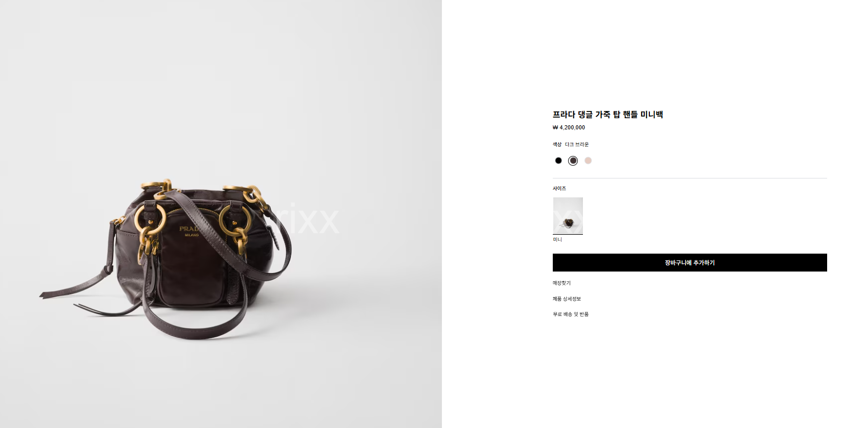Choose the light pink color swatch
This screenshot has height=428, width=868.
[588, 161]
